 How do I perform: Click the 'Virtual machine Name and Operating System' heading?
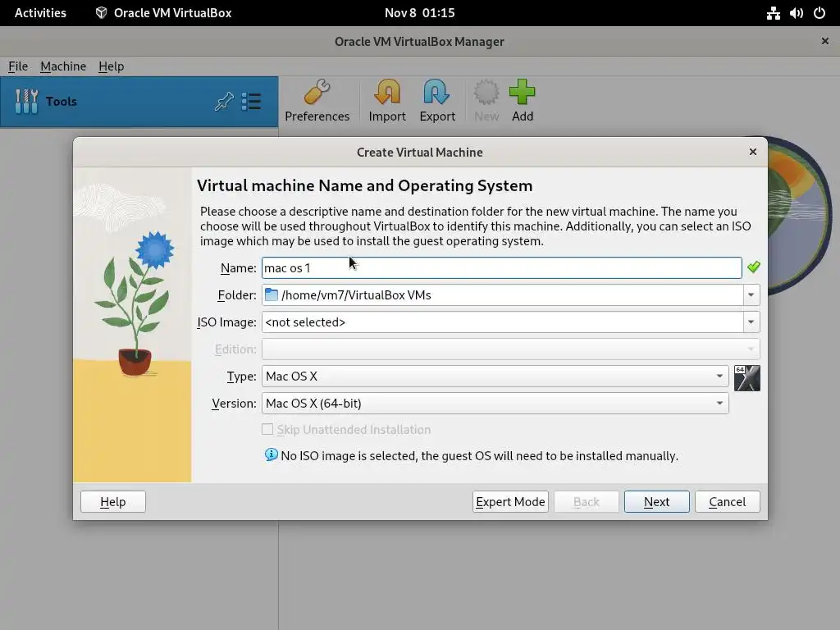[365, 185]
